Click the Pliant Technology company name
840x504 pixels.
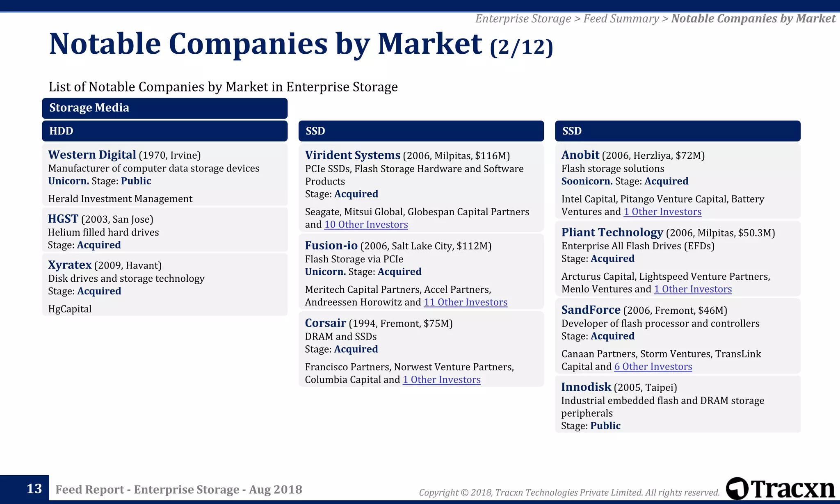612,233
